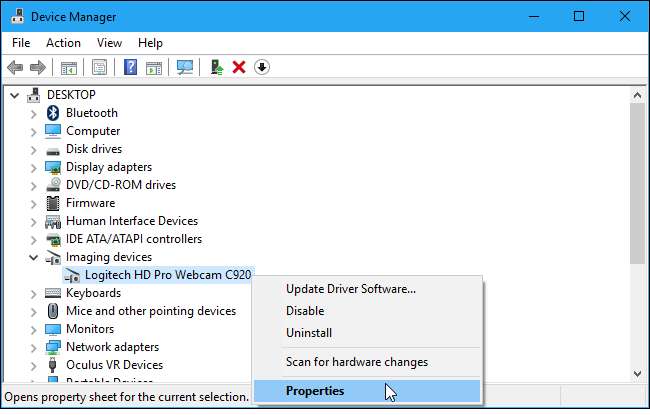Click the Disk drives category icon

tap(53, 150)
